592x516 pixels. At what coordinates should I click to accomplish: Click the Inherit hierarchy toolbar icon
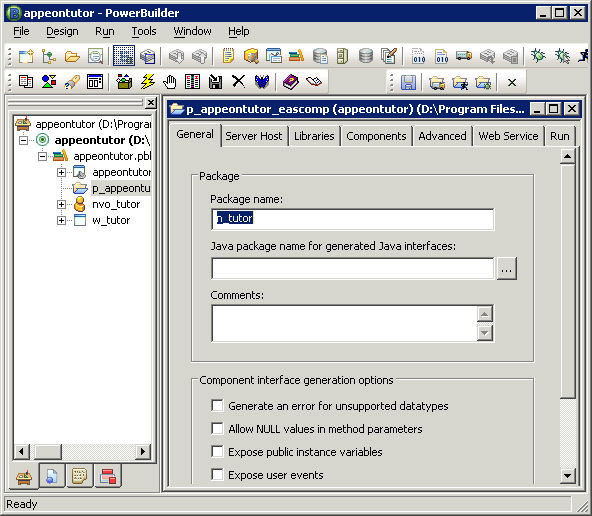click(49, 56)
